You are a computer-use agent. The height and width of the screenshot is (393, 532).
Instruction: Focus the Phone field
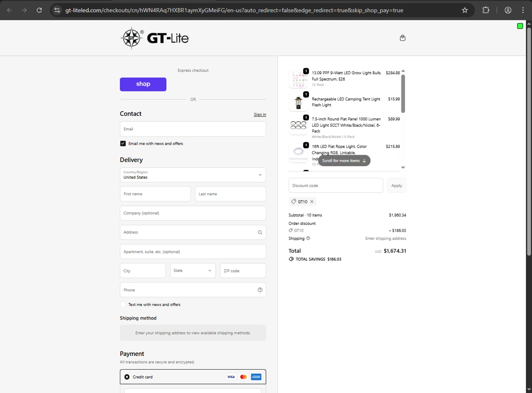[x=193, y=290]
